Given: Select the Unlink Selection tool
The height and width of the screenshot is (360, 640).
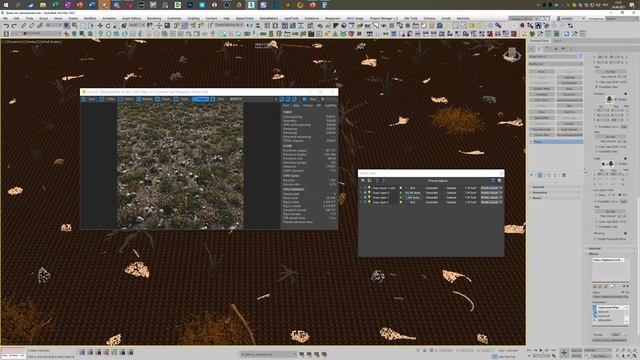Looking at the screenshot, I should (31, 26).
